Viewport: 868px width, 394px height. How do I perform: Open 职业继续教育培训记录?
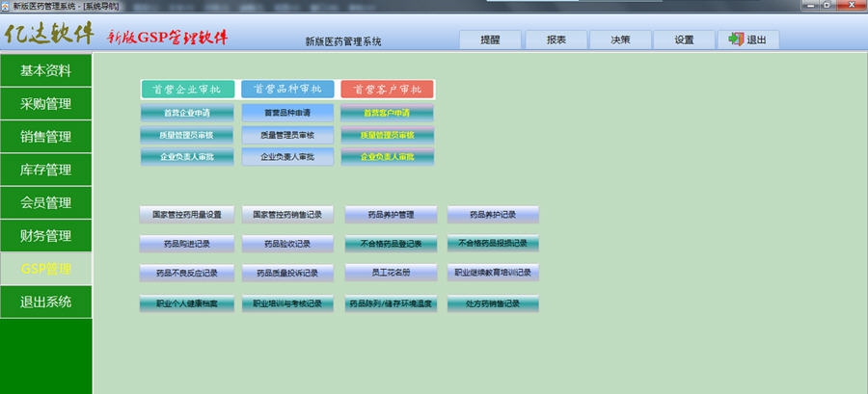(x=493, y=273)
